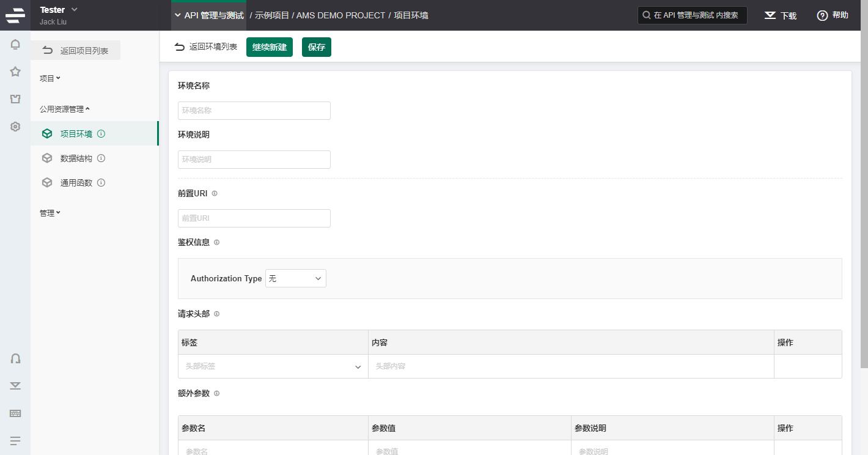Collapse the 公用资源管理 section
The width and height of the screenshot is (868, 455).
[65, 109]
